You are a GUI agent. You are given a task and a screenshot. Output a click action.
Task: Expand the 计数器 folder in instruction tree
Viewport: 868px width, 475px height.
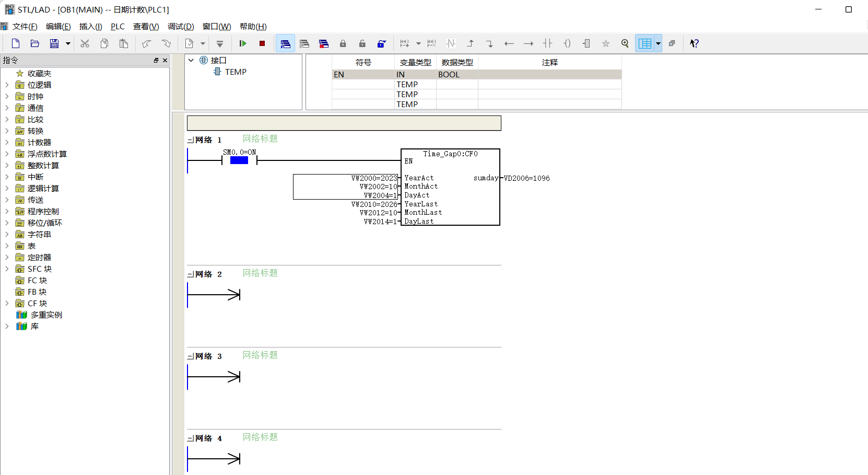(x=7, y=142)
